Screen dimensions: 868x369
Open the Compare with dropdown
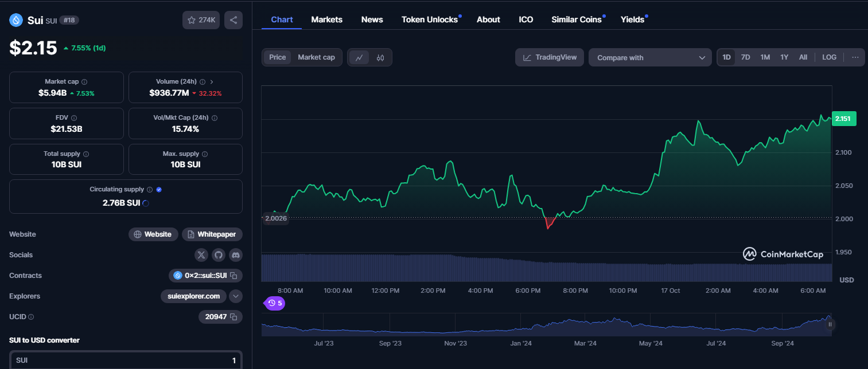coord(650,57)
